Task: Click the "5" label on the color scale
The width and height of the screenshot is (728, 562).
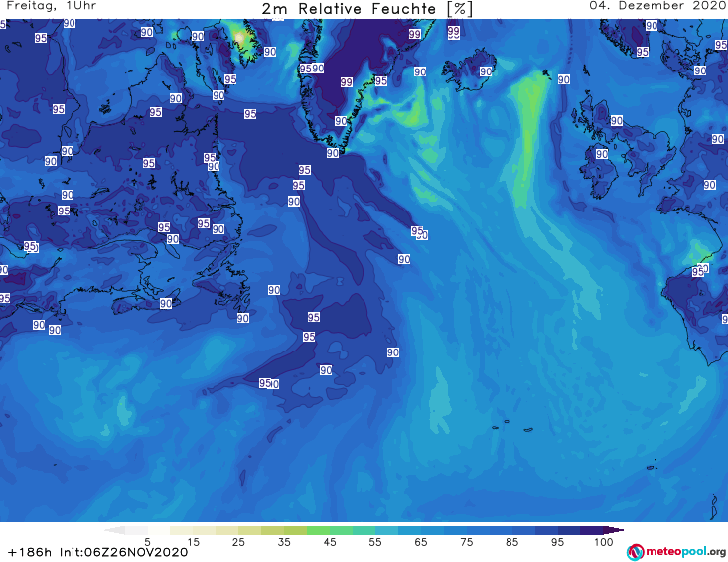Action: pos(147,542)
